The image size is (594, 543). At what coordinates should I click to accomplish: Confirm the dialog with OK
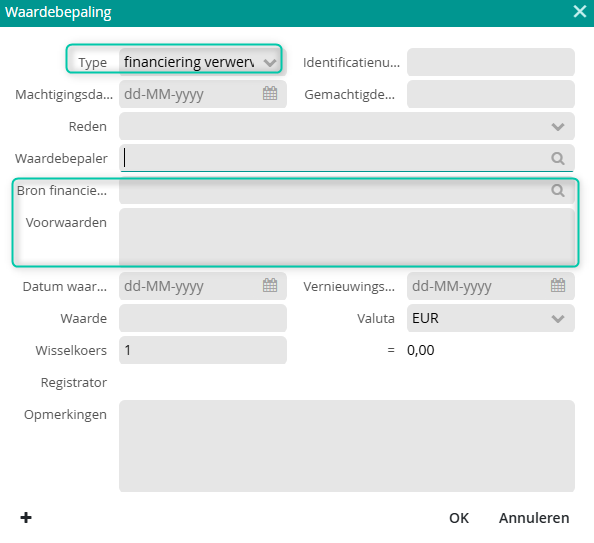(x=459, y=518)
